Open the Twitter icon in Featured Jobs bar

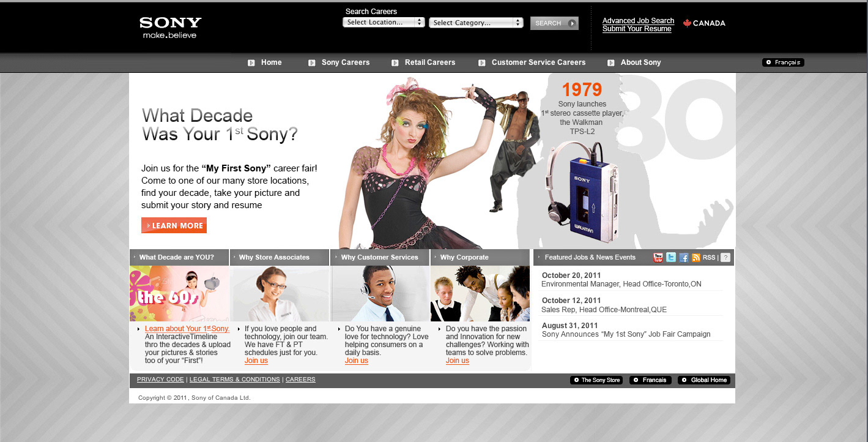tap(671, 258)
